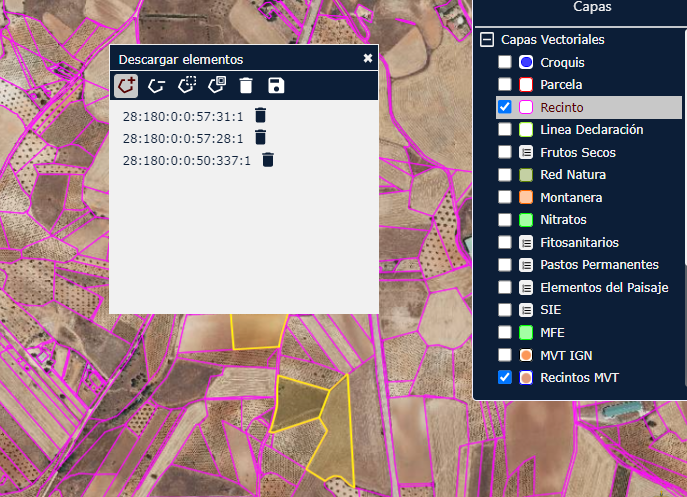Expand the Pastos Permanentes legend list icon

pos(526,265)
